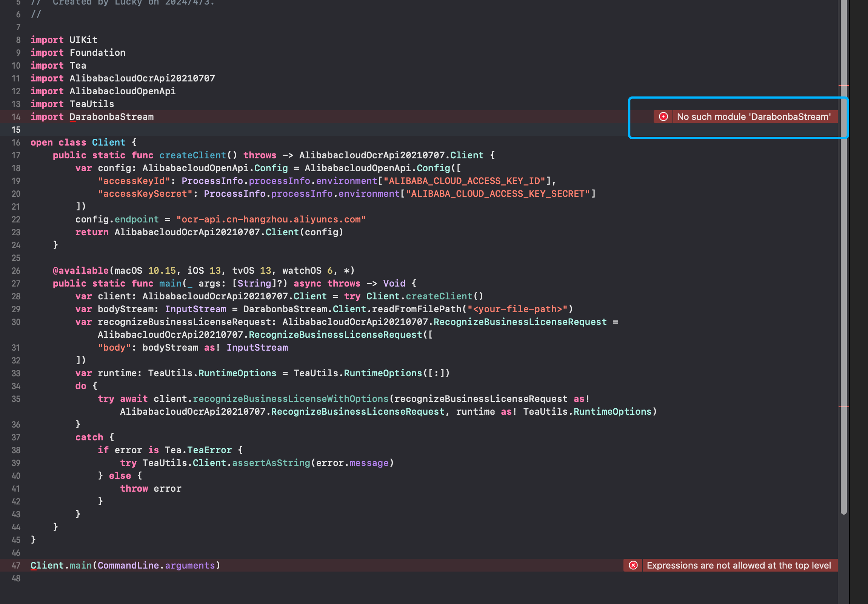868x604 pixels.
Task: Click line number 14 in the gutter
Action: (x=16, y=117)
